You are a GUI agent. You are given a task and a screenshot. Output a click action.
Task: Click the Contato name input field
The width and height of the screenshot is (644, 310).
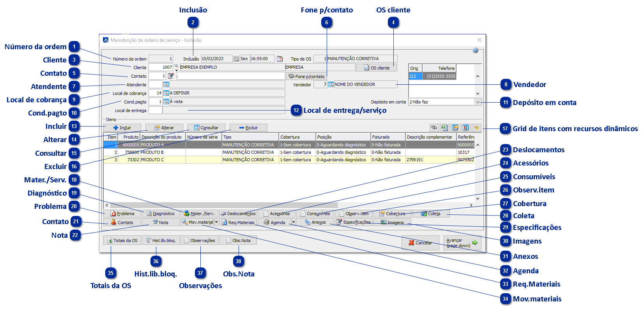(231, 76)
